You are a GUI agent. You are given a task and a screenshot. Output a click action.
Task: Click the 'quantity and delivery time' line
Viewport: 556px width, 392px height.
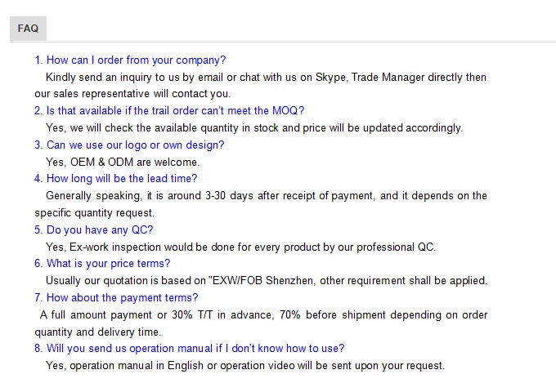click(97, 332)
